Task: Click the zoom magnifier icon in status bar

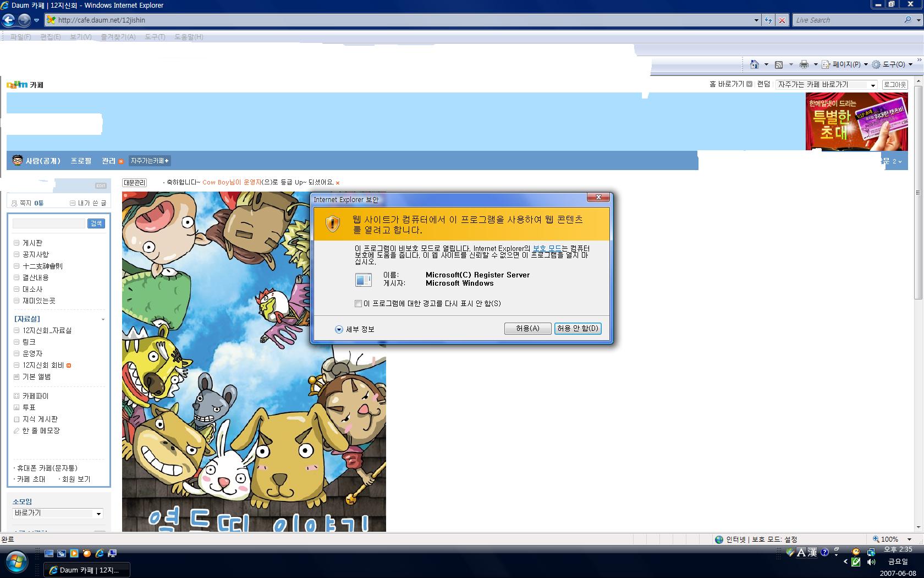Action: point(876,539)
